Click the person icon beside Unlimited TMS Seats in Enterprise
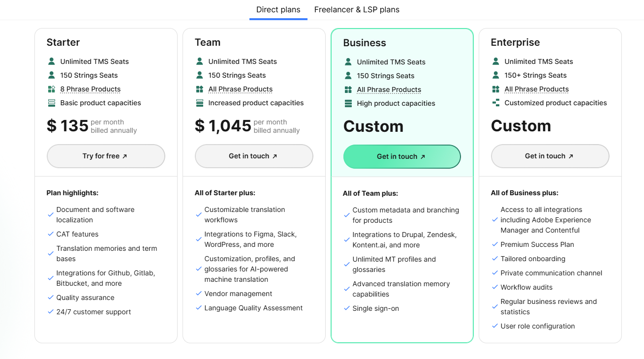Image resolution: width=644 pixels, height=359 pixels. point(495,61)
